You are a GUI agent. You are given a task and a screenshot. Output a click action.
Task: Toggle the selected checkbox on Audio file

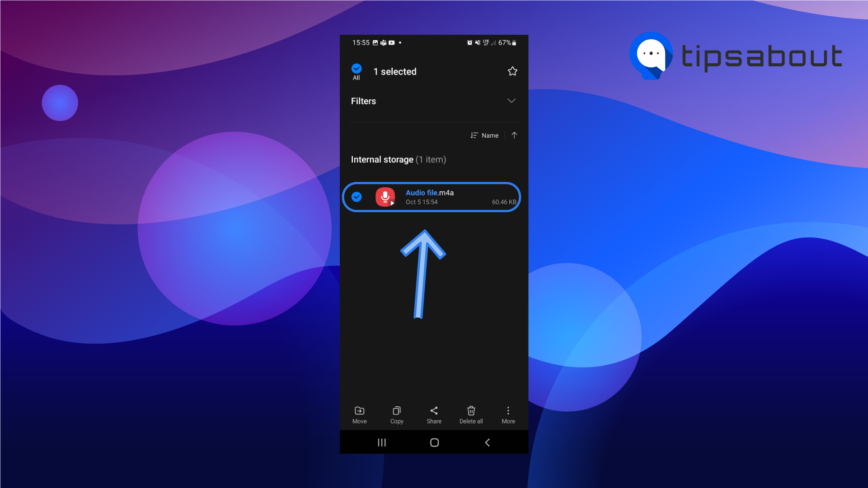[x=357, y=197]
